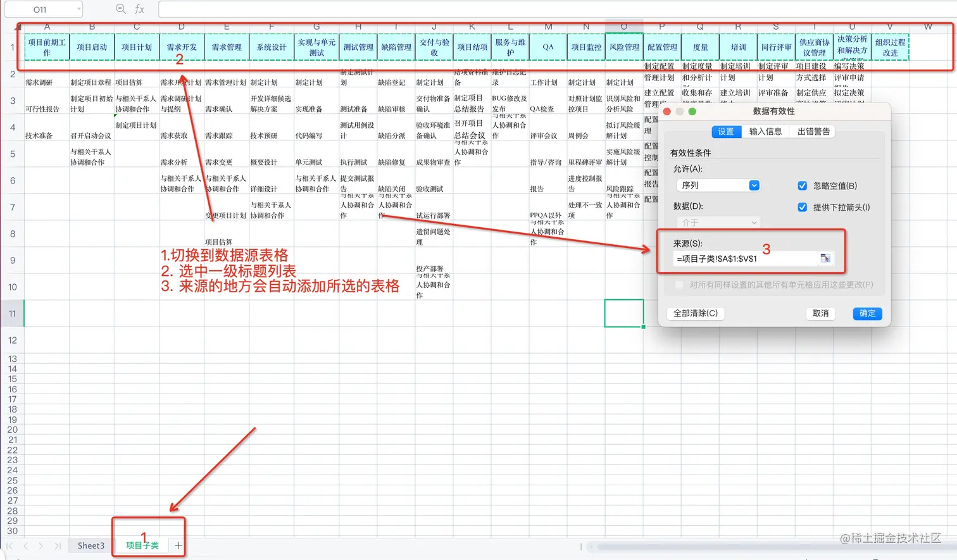Click cell 交付与验收
The height and width of the screenshot is (560, 957).
coord(434,47)
